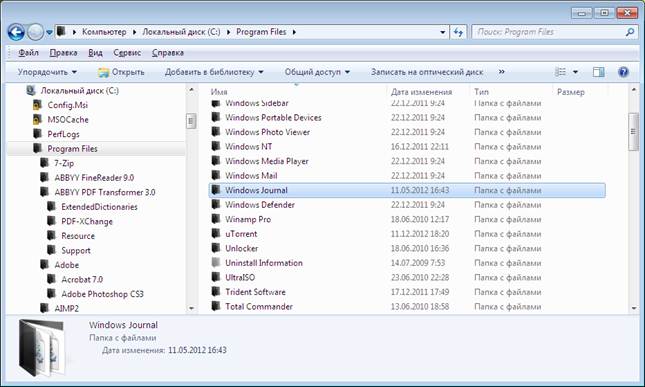
Task: Click the Windows NT folder icon
Action: 216,146
